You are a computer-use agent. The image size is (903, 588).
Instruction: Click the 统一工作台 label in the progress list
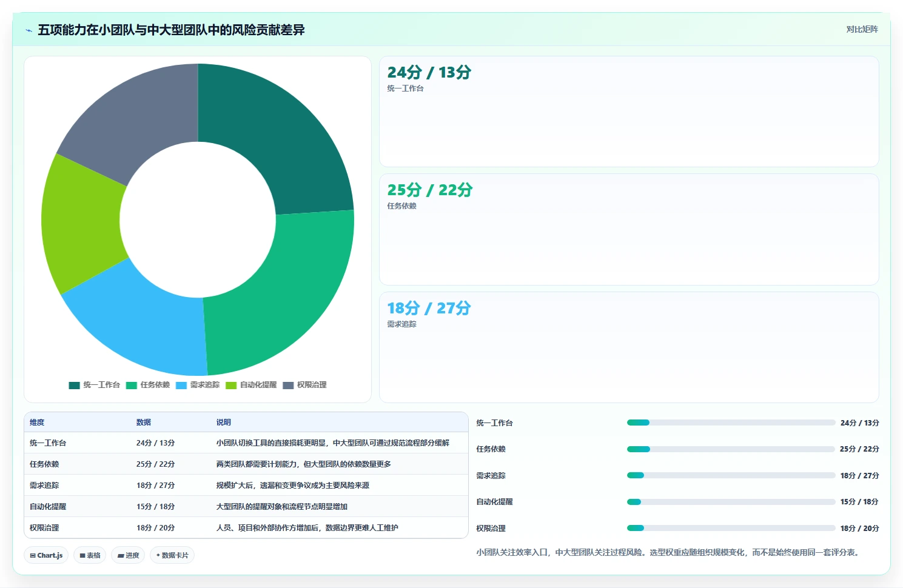pyautogui.click(x=494, y=423)
